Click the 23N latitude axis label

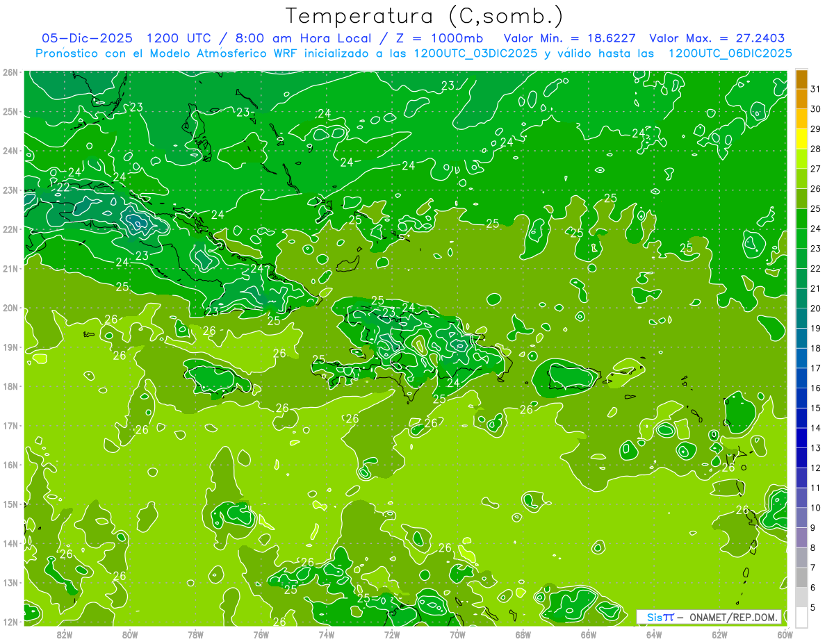tap(10, 190)
